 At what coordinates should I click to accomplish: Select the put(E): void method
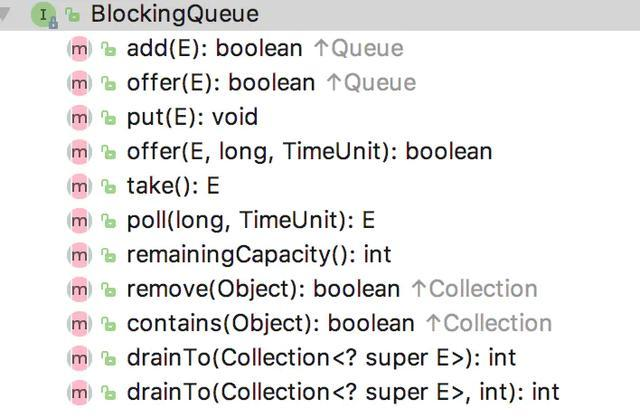tap(192, 118)
